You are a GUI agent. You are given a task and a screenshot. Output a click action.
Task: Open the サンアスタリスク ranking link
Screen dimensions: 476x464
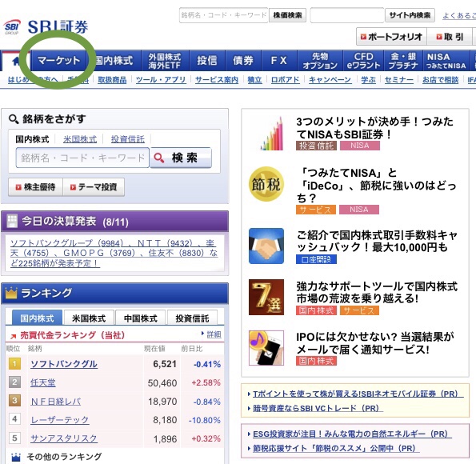tap(64, 438)
